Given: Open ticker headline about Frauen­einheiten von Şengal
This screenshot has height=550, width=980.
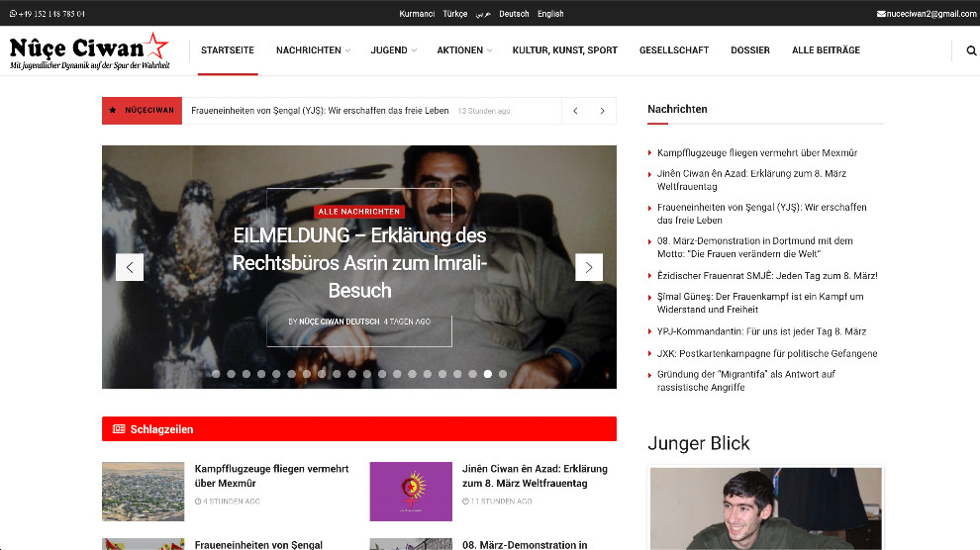Looking at the screenshot, I should (320, 111).
